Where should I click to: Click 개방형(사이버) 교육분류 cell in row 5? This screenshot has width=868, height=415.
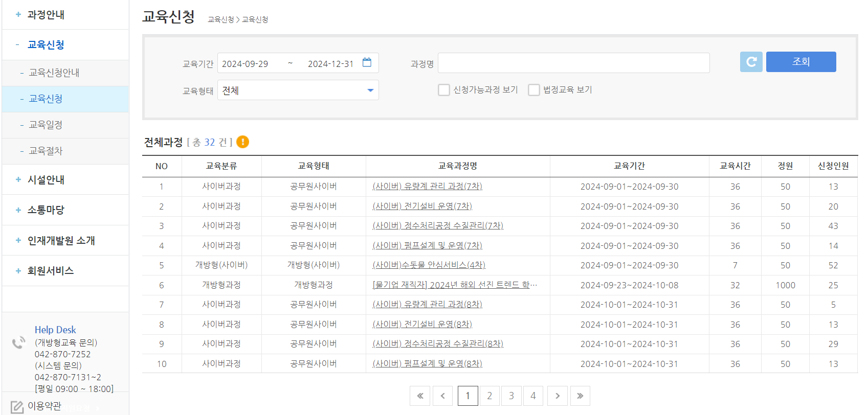click(221, 265)
